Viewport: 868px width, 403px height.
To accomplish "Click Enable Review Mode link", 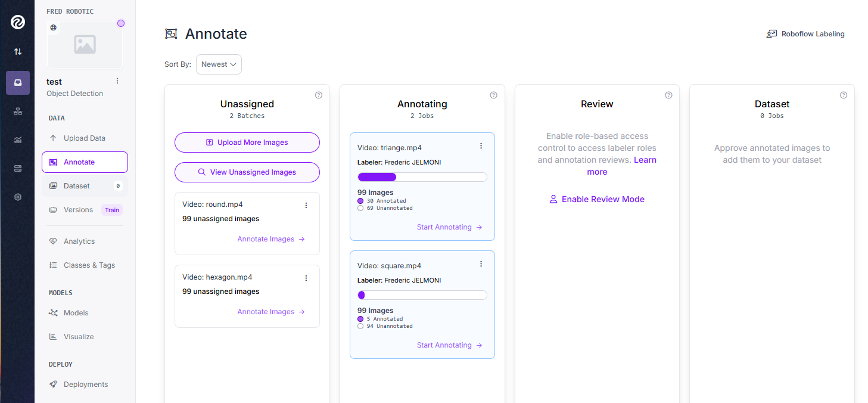I will click(x=597, y=199).
